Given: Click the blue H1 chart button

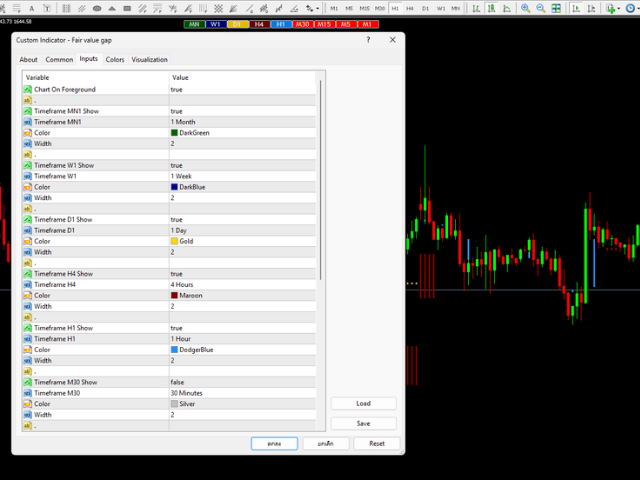Looking at the screenshot, I should point(281,24).
